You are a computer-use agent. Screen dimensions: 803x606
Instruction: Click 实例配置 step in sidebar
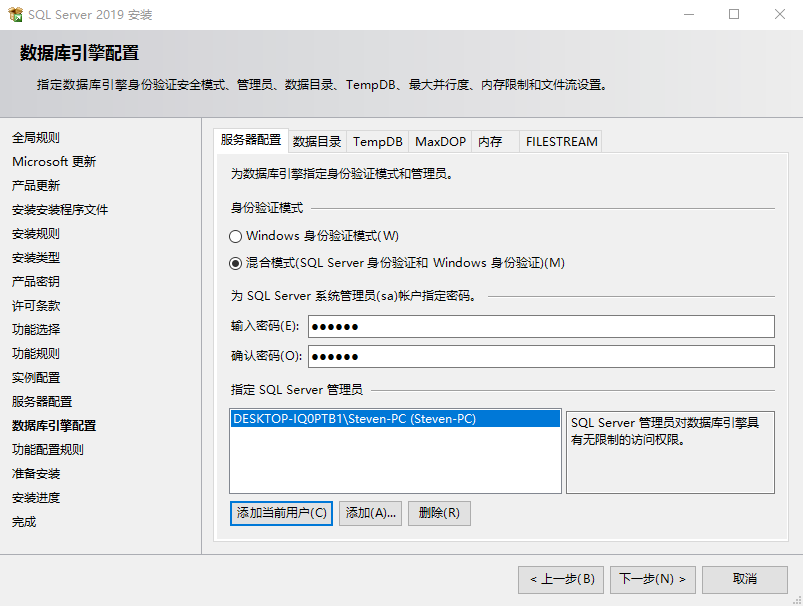(x=36, y=378)
